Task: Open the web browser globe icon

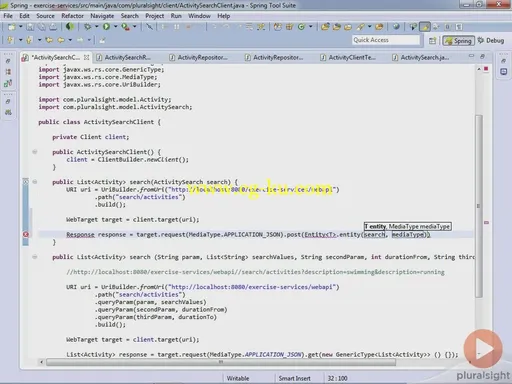Action: (396, 27)
